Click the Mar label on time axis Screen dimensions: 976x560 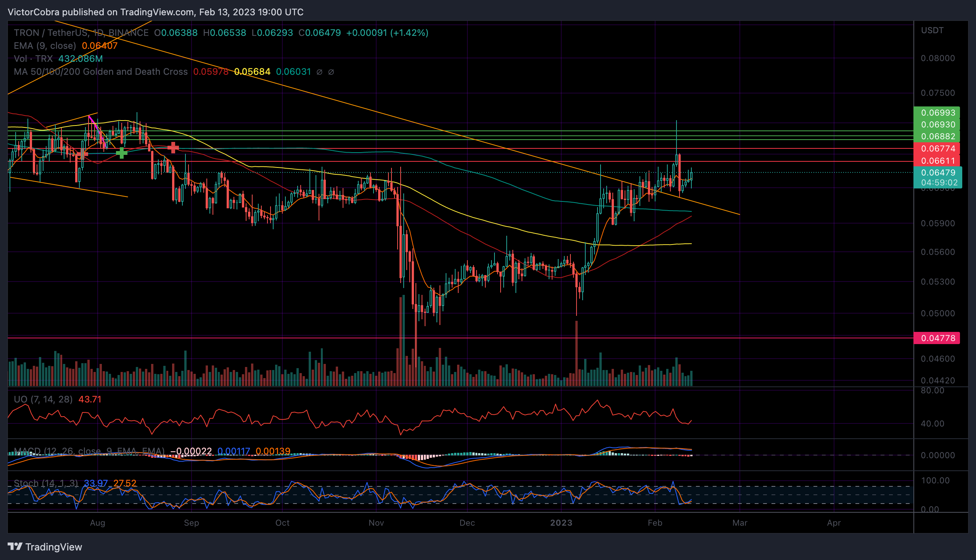[740, 523]
